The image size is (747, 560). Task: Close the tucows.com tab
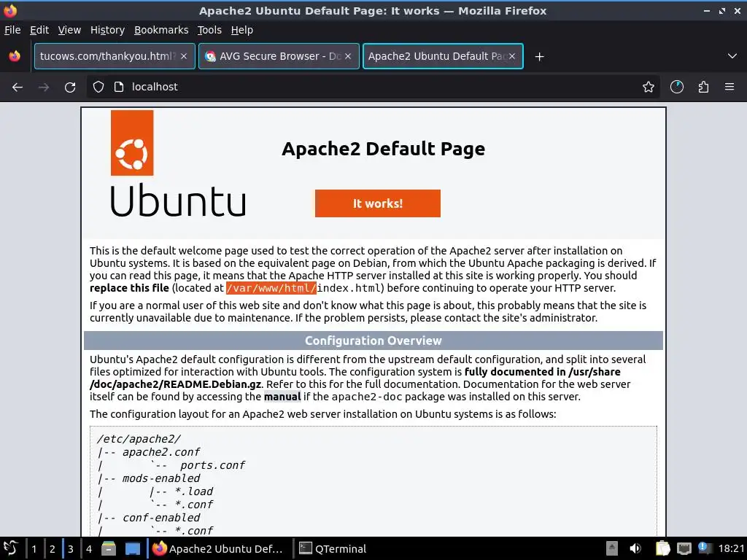(x=184, y=56)
